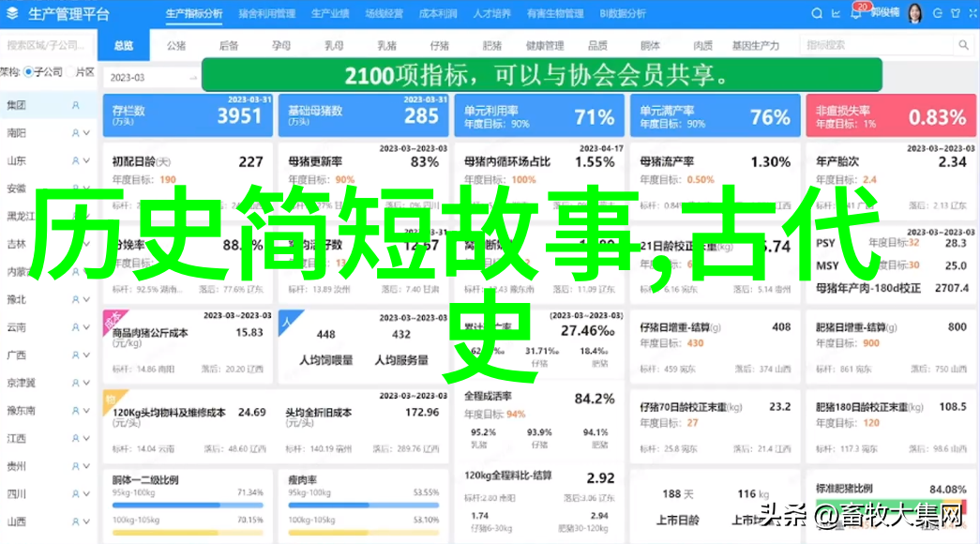
Task: Click the person icon beside 集团
Action: pyautogui.click(x=76, y=106)
